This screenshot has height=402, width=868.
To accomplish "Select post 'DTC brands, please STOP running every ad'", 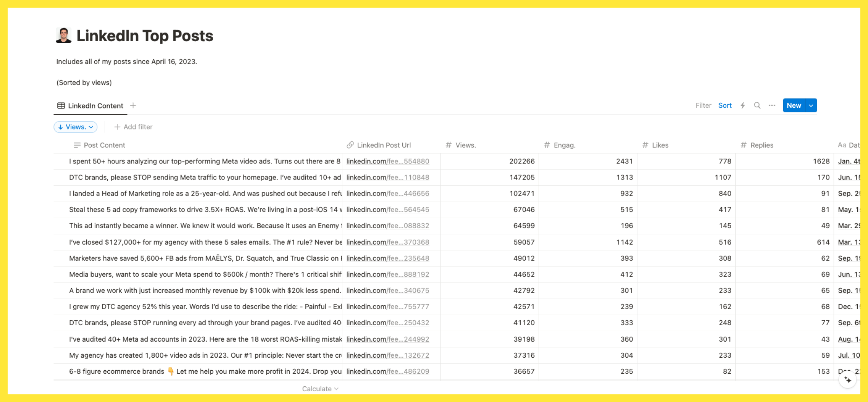I will tap(205, 323).
